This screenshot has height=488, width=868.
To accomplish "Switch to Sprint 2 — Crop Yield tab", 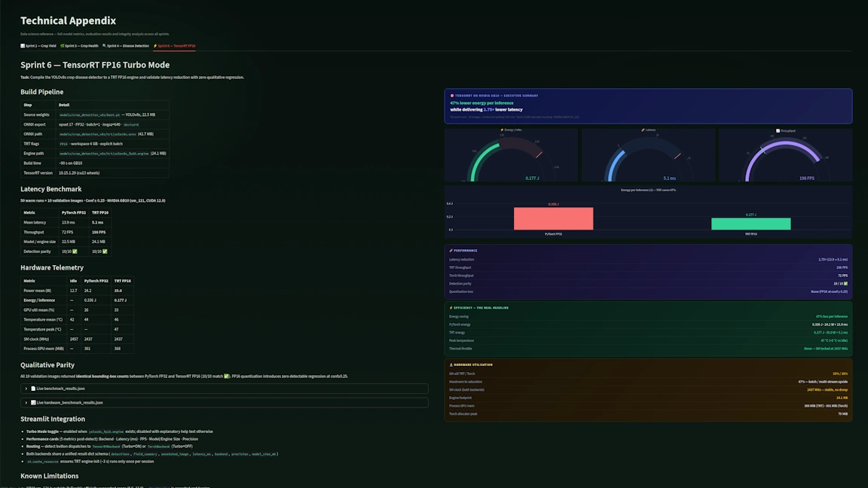I will [38, 46].
